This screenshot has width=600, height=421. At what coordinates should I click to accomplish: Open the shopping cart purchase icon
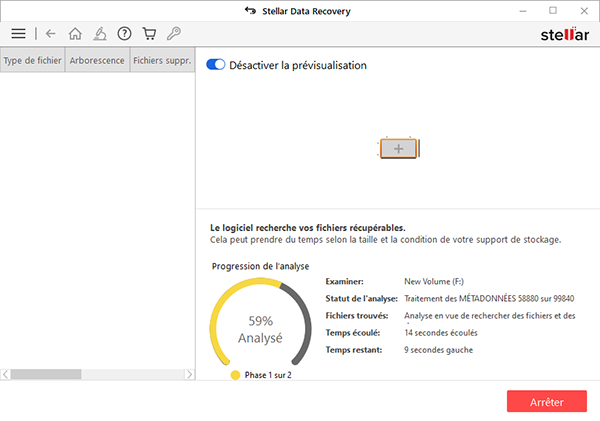(x=149, y=34)
